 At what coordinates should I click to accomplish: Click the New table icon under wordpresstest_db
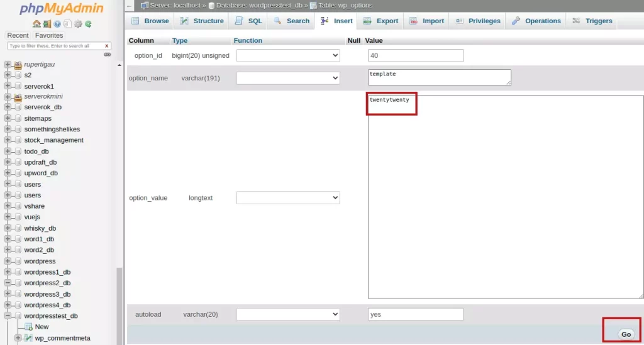coord(28,327)
